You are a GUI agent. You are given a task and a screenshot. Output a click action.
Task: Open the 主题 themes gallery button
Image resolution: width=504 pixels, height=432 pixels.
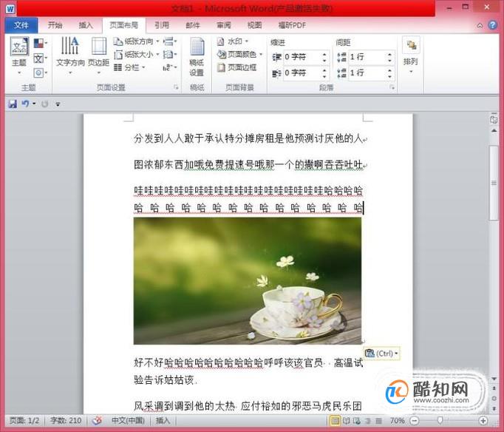coord(19,56)
